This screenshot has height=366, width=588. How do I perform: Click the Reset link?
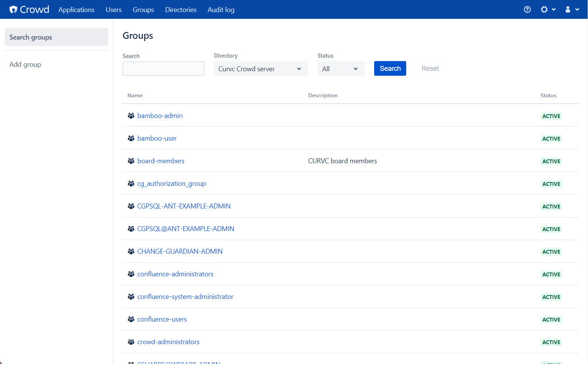pos(430,69)
